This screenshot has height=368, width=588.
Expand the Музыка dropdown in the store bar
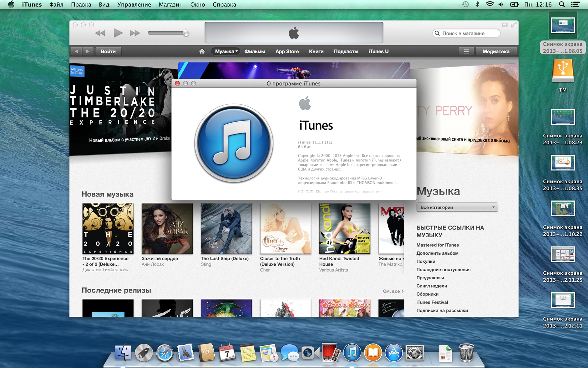pos(226,51)
